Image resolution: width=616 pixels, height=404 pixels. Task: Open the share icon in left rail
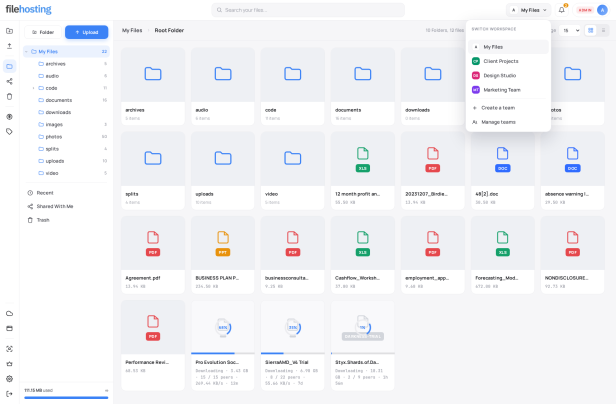[9, 81]
